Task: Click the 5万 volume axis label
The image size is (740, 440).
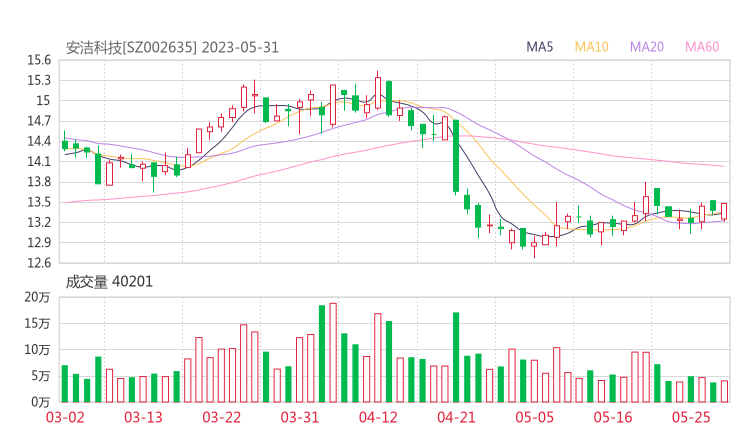Action: click(x=41, y=376)
